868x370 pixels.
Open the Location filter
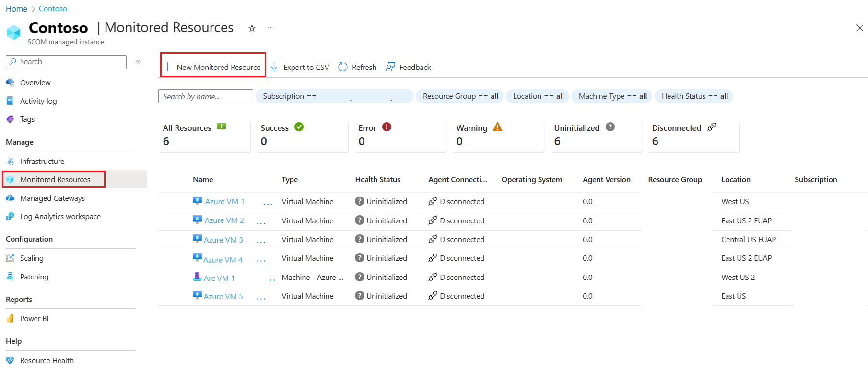[538, 96]
